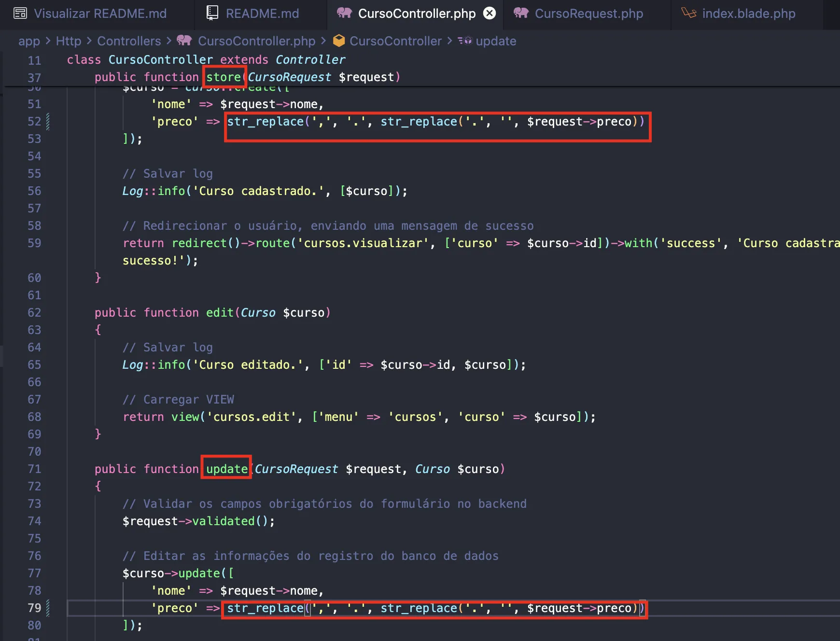Expand the Http breadcrumb segment
The width and height of the screenshot is (840, 641).
[69, 42]
